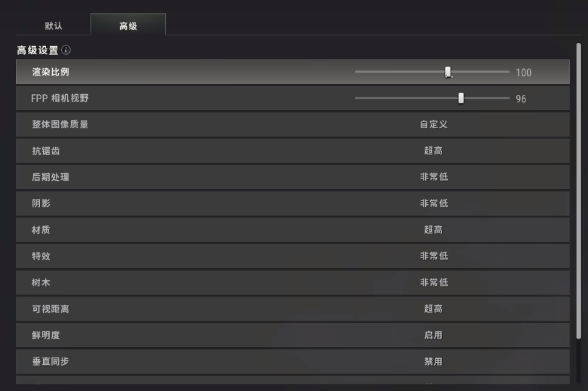588x391 pixels.
Task: Toggle 垂直同步 currently set to 禁用
Action: (433, 362)
